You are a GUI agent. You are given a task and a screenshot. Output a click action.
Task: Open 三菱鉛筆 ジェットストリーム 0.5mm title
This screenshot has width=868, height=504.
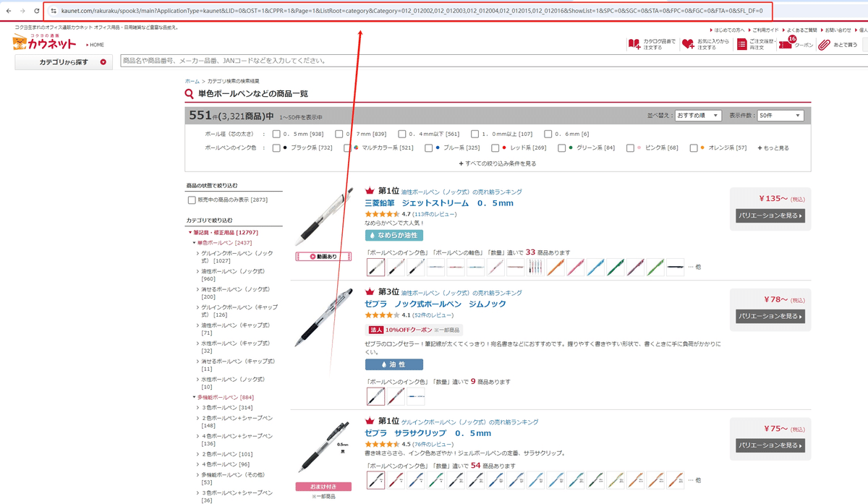pyautogui.click(x=439, y=203)
